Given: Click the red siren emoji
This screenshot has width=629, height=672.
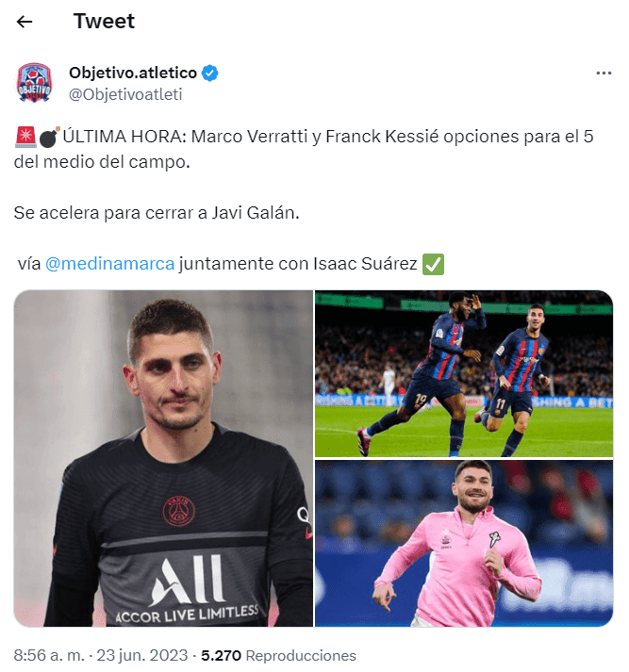Looking at the screenshot, I should pos(25,138).
